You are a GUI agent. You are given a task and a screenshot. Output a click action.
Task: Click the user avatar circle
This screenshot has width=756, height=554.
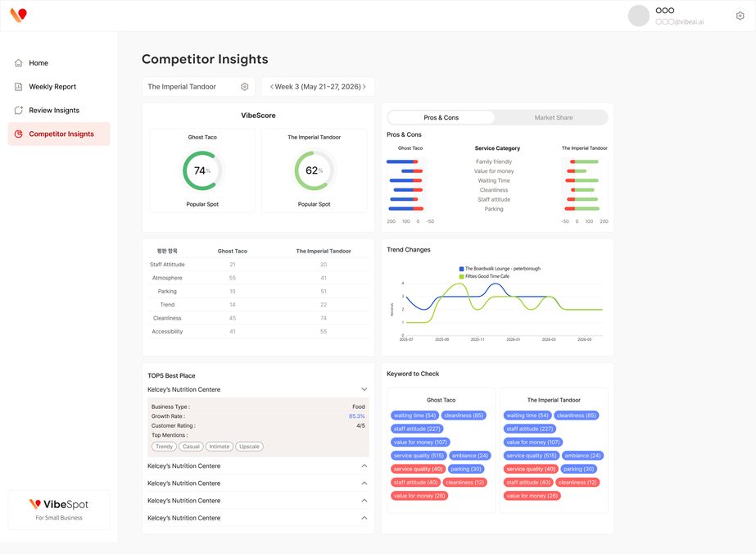coord(638,16)
